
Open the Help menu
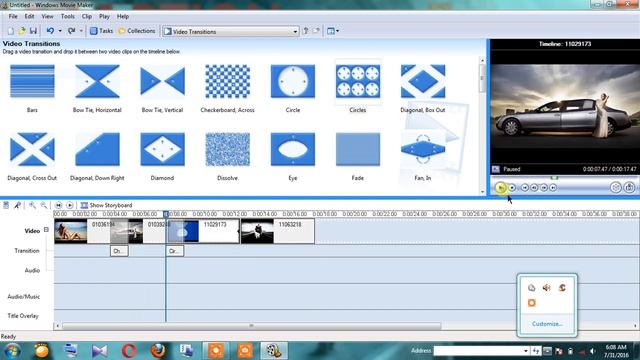[x=123, y=17]
